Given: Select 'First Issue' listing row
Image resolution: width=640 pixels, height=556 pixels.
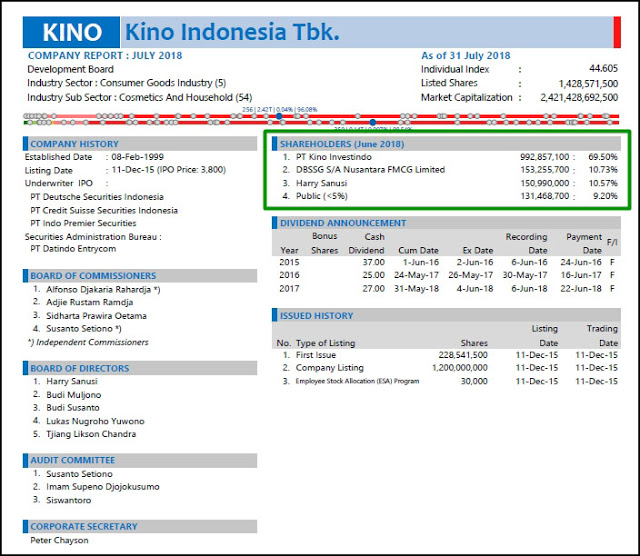Looking at the screenshot, I should [x=449, y=355].
